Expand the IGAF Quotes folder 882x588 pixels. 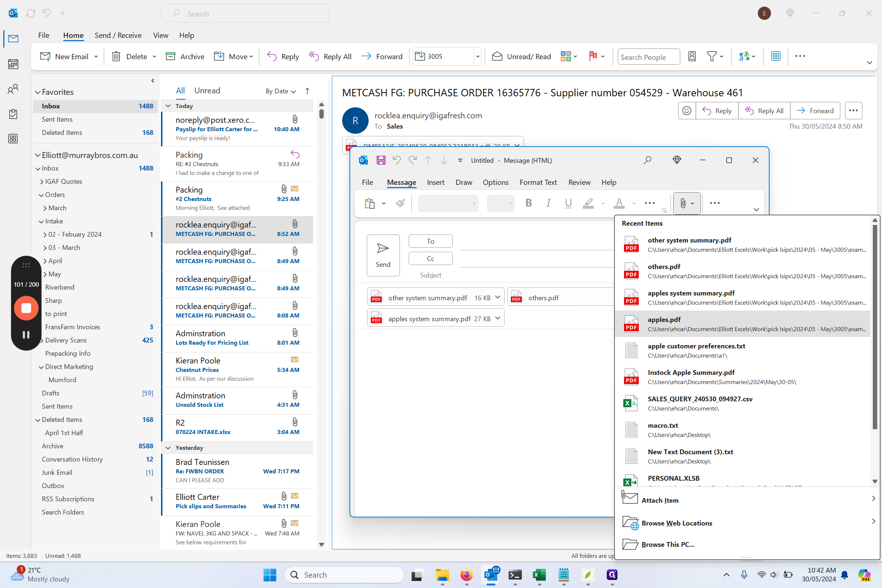click(x=42, y=182)
